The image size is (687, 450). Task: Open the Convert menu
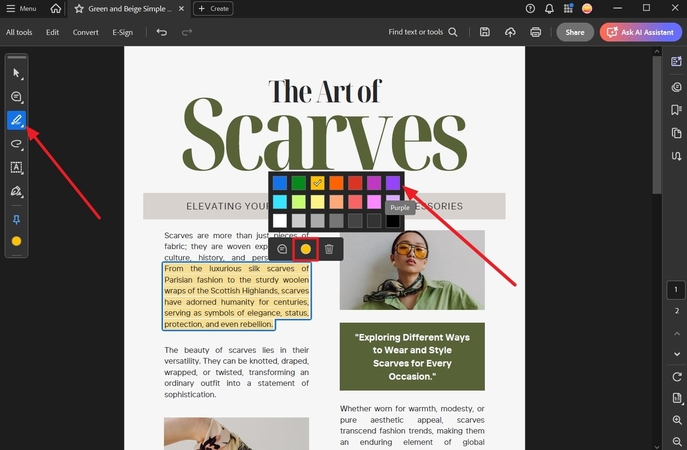[x=85, y=32]
